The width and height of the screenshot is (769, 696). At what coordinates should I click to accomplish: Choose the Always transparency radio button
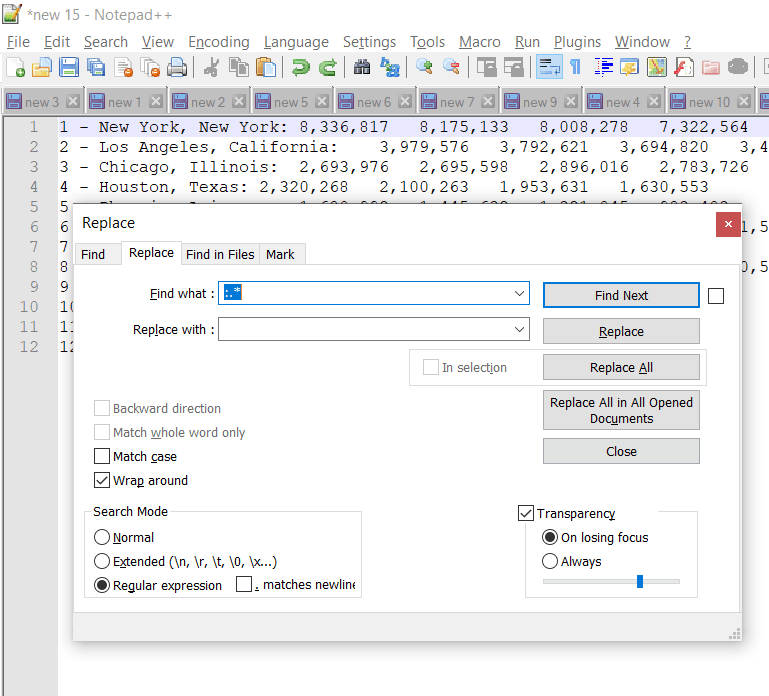tap(550, 561)
